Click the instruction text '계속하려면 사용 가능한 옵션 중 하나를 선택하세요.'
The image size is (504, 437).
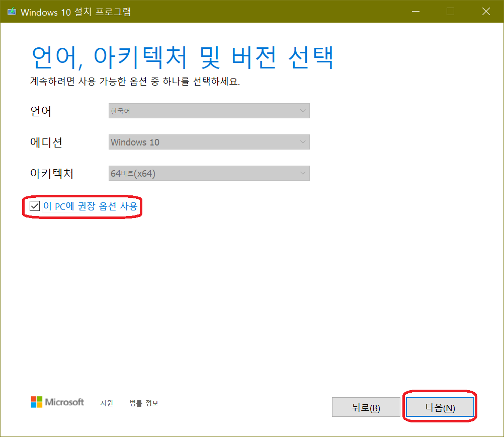point(135,81)
